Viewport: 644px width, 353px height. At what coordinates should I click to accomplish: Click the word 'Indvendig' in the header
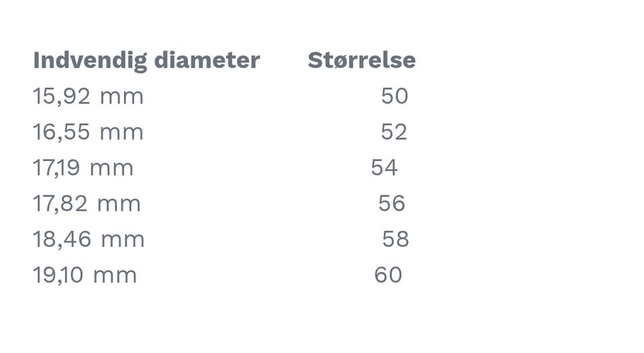(90, 61)
